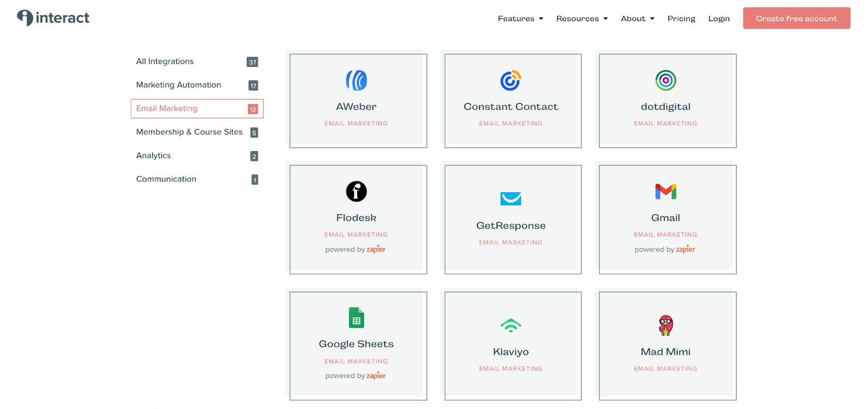The height and width of the screenshot is (409, 868).
Task: Select Analytics filter
Action: point(197,155)
